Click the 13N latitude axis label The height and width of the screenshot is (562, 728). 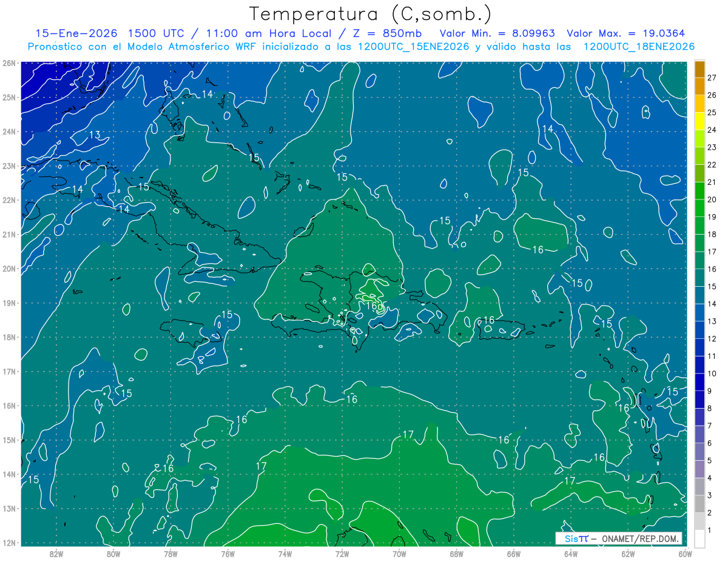point(8,509)
